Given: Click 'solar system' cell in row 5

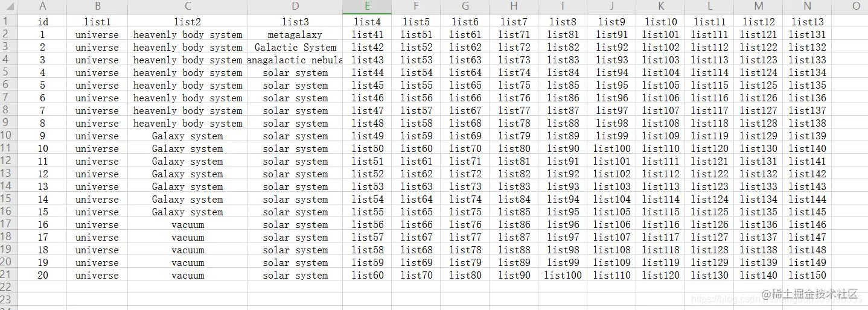Looking at the screenshot, I should tap(295, 72).
